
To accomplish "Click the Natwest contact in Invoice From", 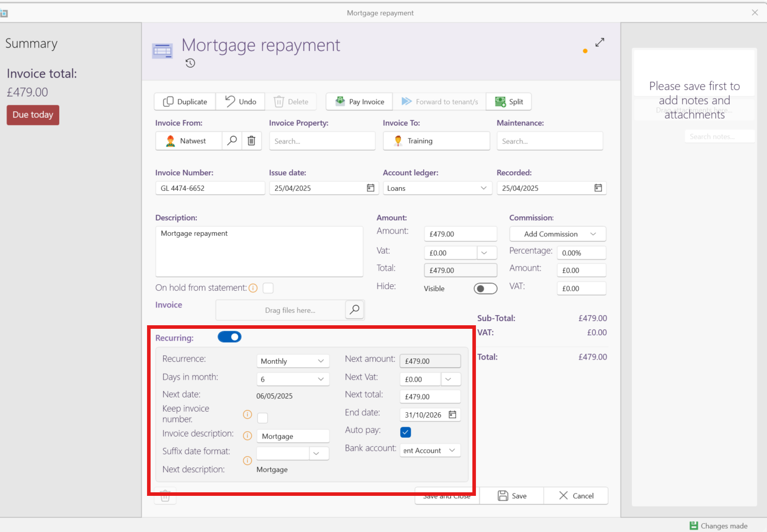I will pos(189,141).
